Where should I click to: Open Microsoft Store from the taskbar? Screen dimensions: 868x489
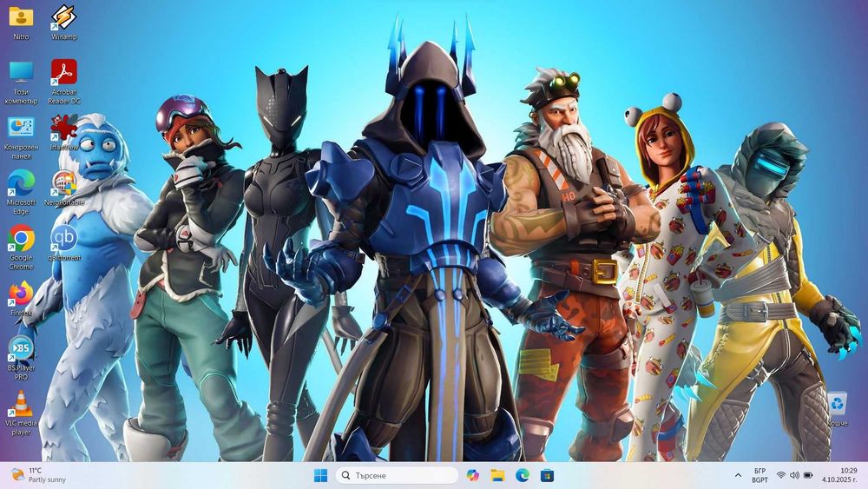[x=547, y=475]
